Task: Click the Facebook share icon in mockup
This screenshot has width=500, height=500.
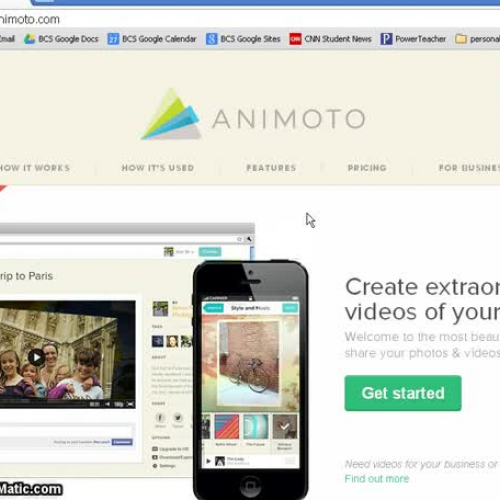Action: (x=160, y=417)
